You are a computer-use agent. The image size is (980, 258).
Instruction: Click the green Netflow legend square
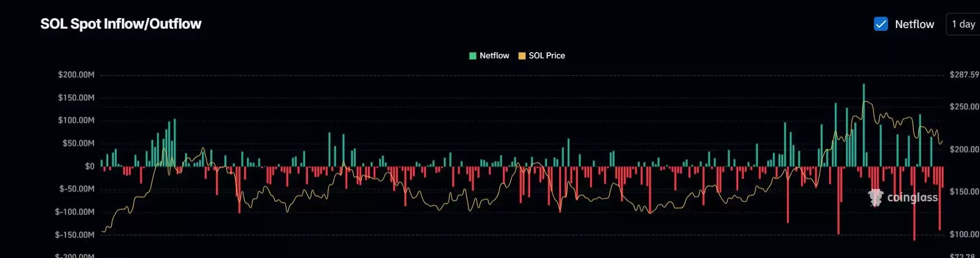[x=473, y=56]
